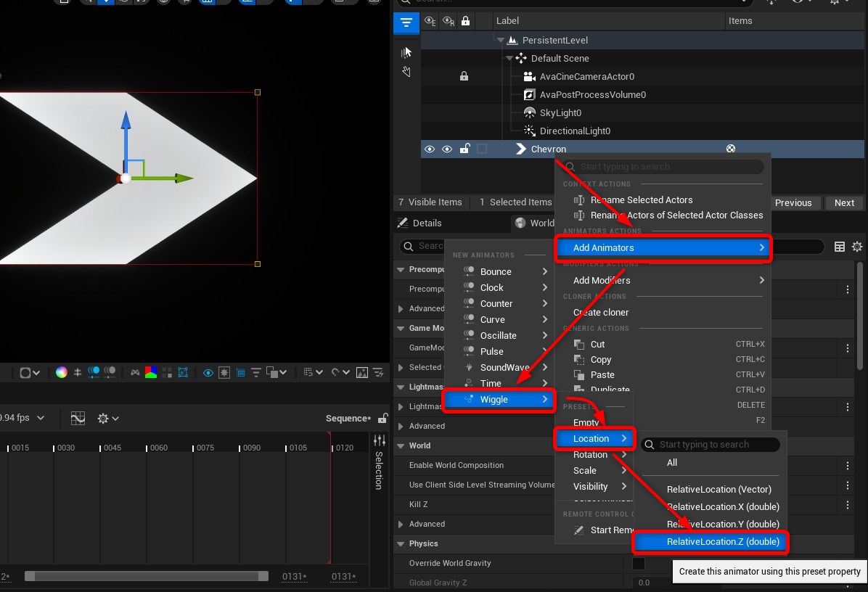The width and height of the screenshot is (868, 592).
Task: Open the color wheel in viewport toolbar
Action: (62, 372)
